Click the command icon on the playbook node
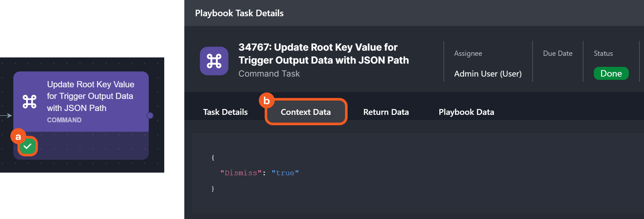 [x=29, y=102]
